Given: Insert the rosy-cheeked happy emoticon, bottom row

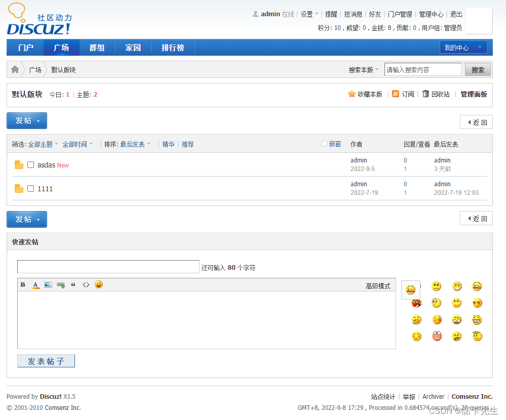Looking at the screenshot, I should 417,337.
